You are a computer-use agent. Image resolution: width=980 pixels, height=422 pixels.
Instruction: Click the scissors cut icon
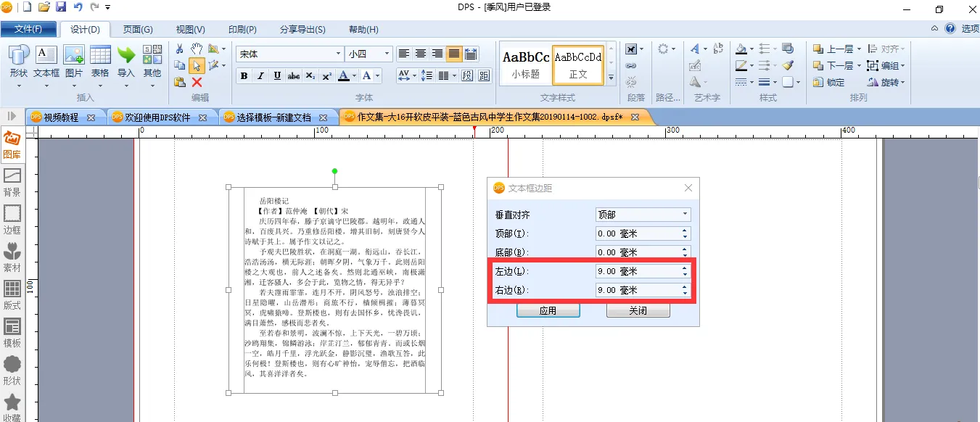(x=180, y=49)
